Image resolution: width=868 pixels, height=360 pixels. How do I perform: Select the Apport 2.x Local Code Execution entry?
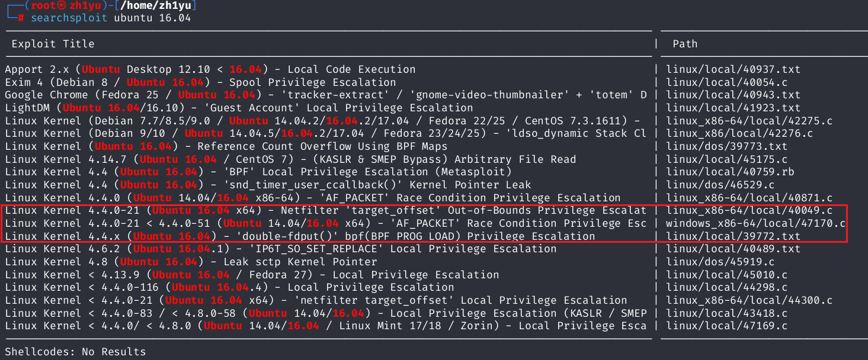[x=210, y=69]
